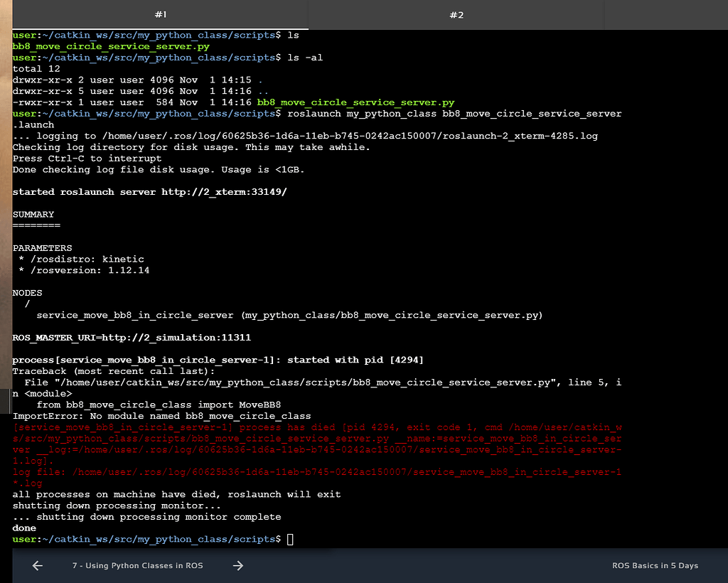Screen dimensions: 728x583
Task: Click the ImportError message line
Action: [x=161, y=417]
